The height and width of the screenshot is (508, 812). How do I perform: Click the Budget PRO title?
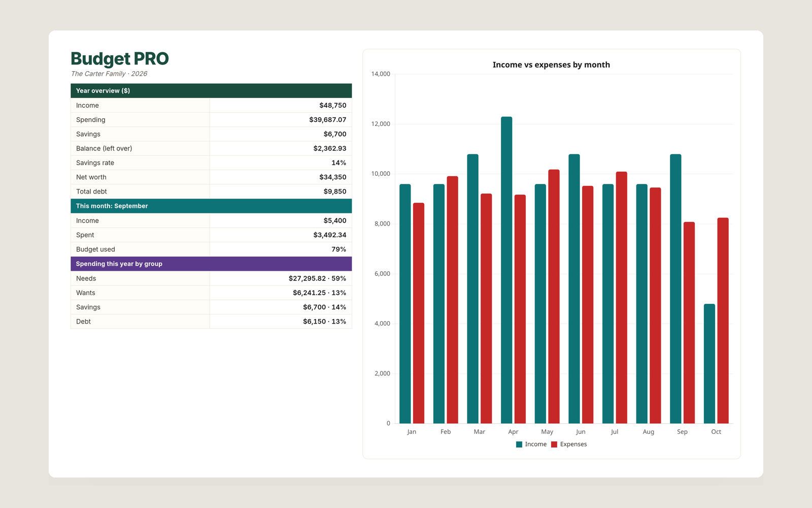click(119, 59)
